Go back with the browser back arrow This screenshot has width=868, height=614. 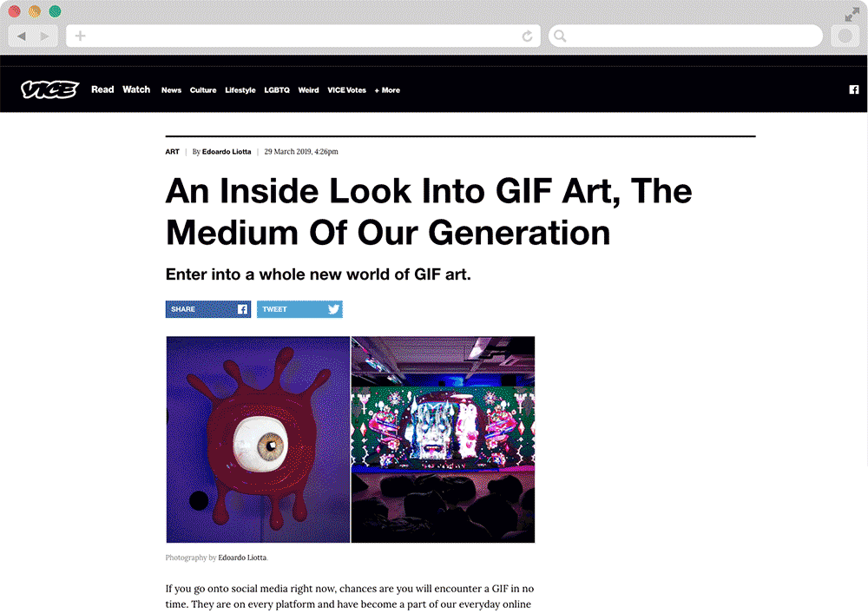[x=21, y=36]
